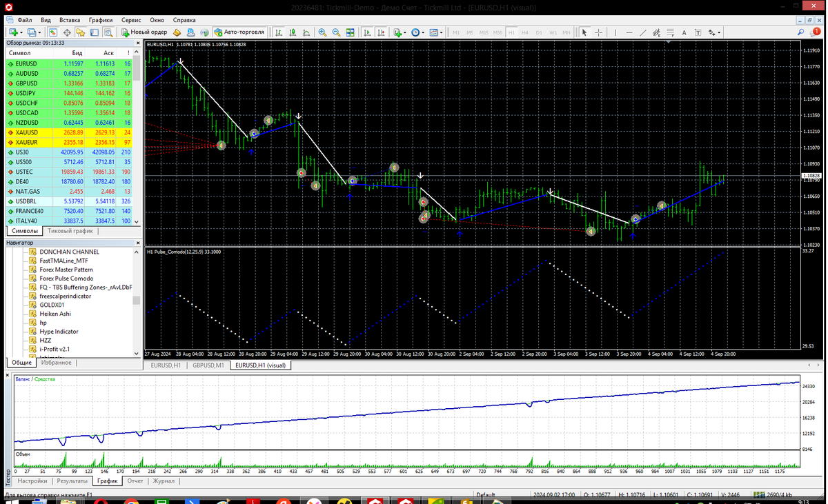Switch chart to bar chart mode
Viewport: 828px width, 504px height.
coord(279,32)
